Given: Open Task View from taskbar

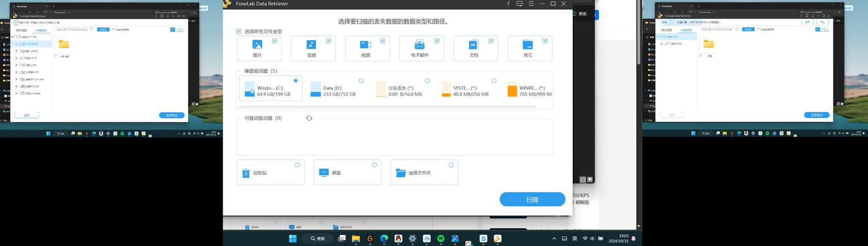Looking at the screenshot, I should [342, 238].
